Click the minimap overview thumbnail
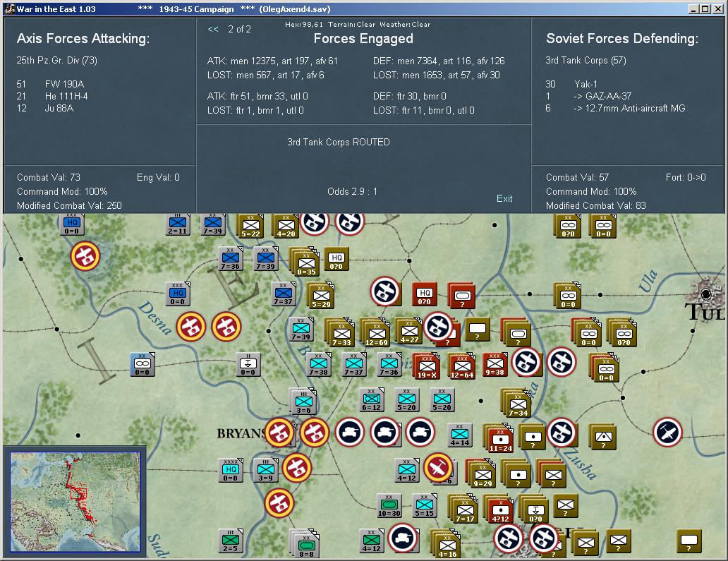Screen dimensions: 728x561 (x=75, y=502)
